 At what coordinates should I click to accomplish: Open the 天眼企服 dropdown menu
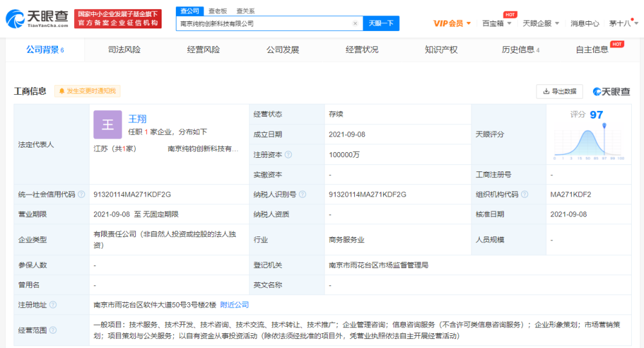click(x=541, y=23)
